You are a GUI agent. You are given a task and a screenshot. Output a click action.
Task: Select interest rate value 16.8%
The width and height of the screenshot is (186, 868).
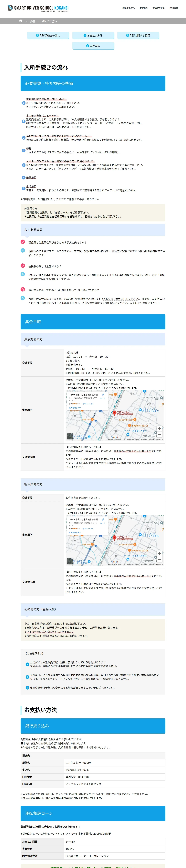[115, 848]
